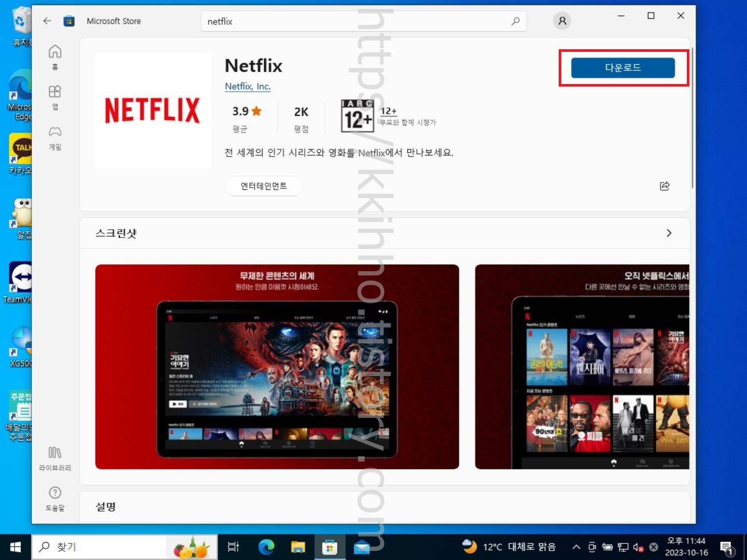Open the Netflix, Inc. publisher link
Image resolution: width=747 pixels, height=560 pixels.
(247, 86)
